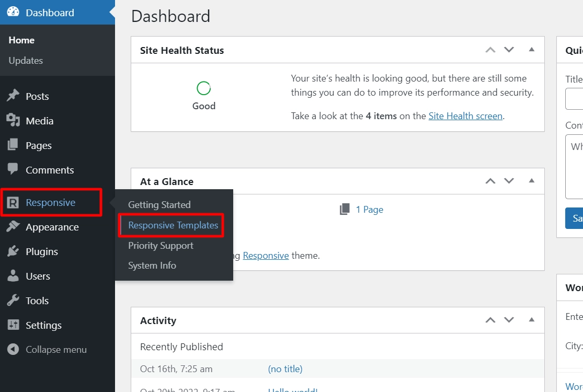The image size is (583, 392).
Task: Click the Collapse menu sidebar control
Action: (x=46, y=349)
